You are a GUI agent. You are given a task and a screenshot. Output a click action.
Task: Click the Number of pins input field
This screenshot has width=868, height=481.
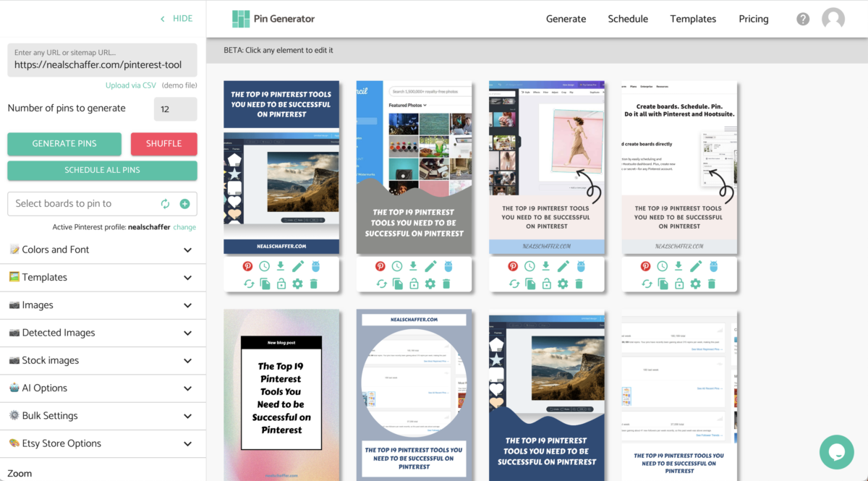click(x=175, y=109)
